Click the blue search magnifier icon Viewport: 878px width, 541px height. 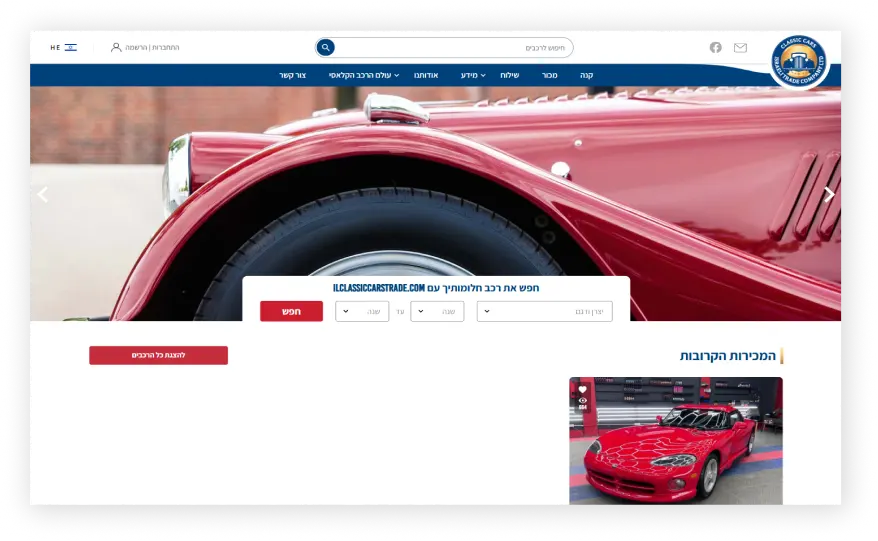tap(325, 48)
